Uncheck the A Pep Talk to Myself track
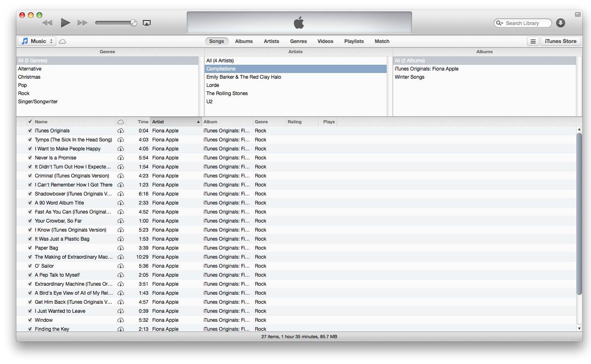Screen dimensions: 591x364 (30, 275)
